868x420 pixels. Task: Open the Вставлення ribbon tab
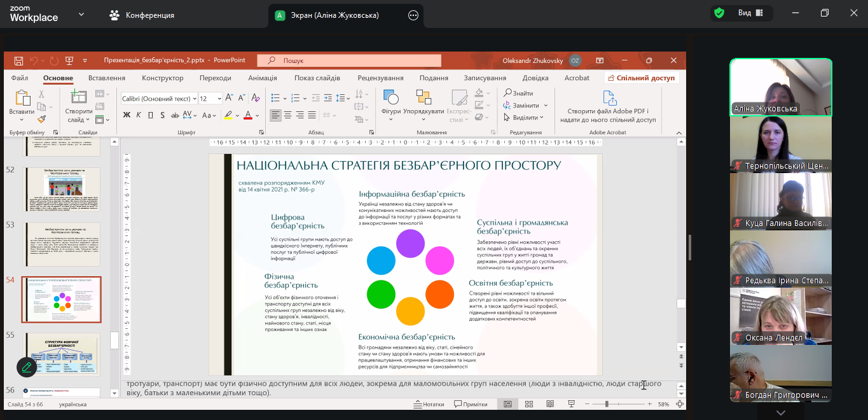pyautogui.click(x=107, y=78)
